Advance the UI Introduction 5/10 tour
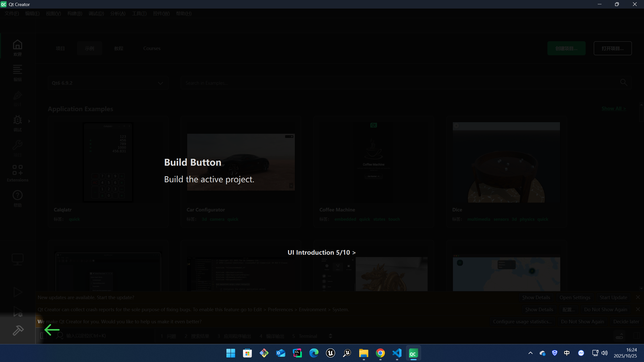This screenshot has width=644, height=362. point(321,252)
